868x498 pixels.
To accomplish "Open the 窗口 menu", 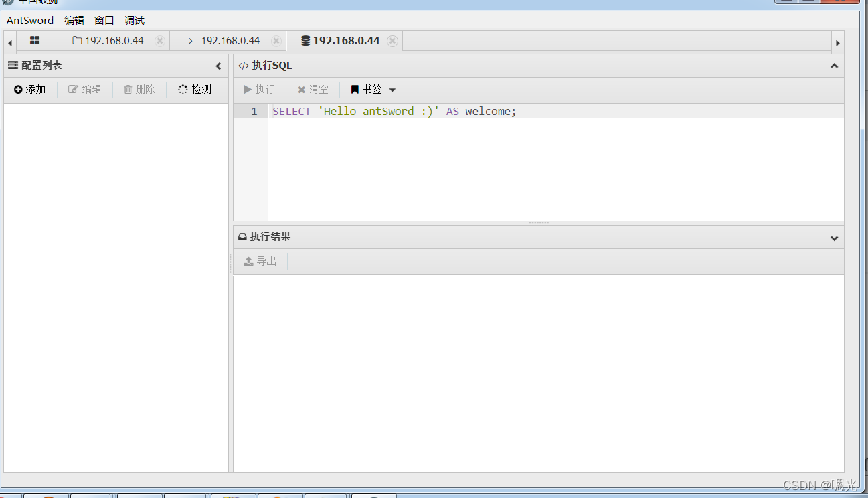I will tap(104, 21).
